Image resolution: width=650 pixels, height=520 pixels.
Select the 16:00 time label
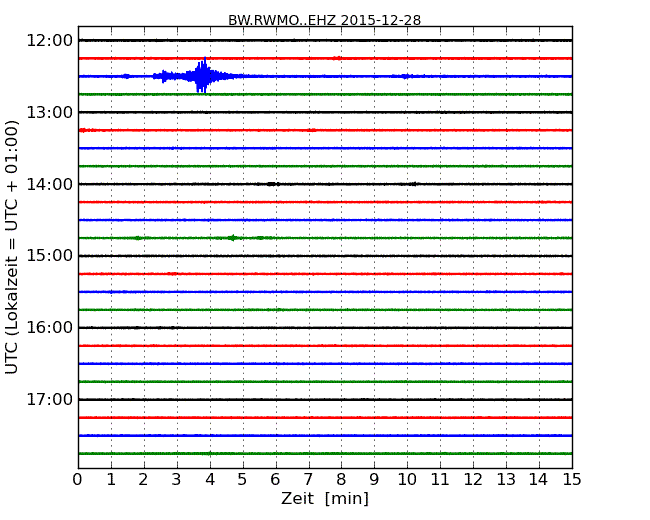(49, 328)
